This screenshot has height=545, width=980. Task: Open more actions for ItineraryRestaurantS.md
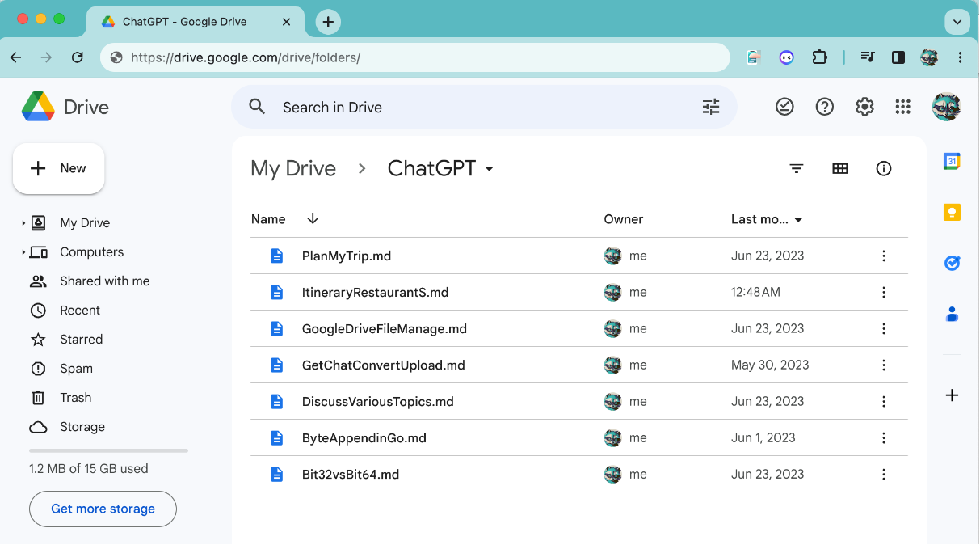click(884, 292)
